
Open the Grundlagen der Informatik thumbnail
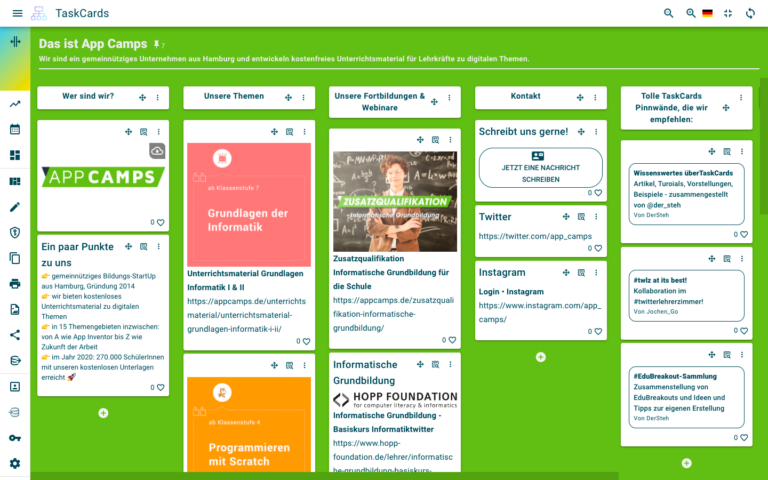pyautogui.click(x=249, y=205)
